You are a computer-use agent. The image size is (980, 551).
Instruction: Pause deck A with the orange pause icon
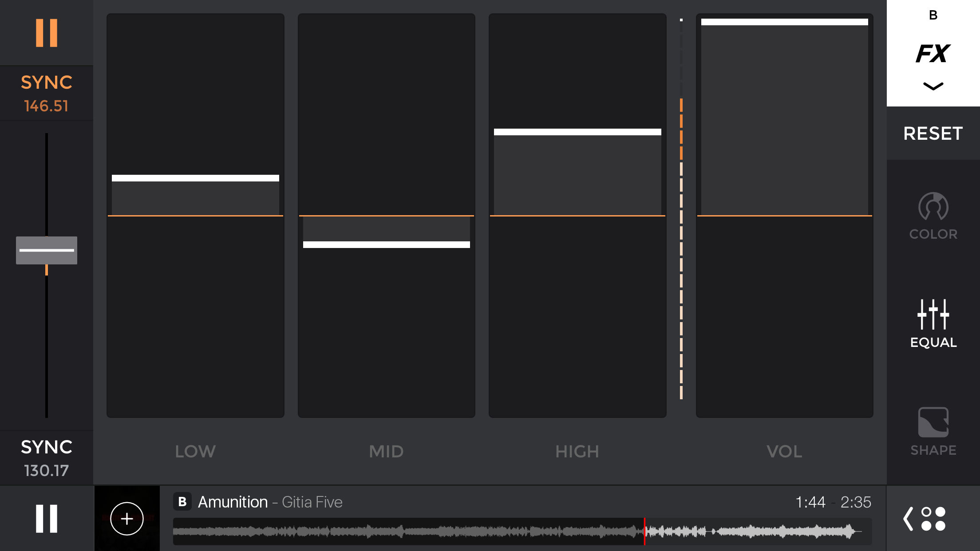pyautogui.click(x=47, y=33)
